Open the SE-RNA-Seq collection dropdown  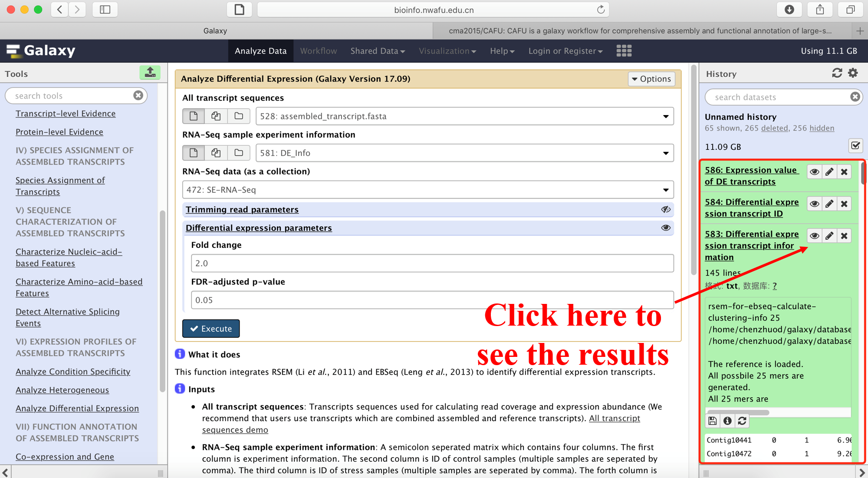tap(428, 190)
